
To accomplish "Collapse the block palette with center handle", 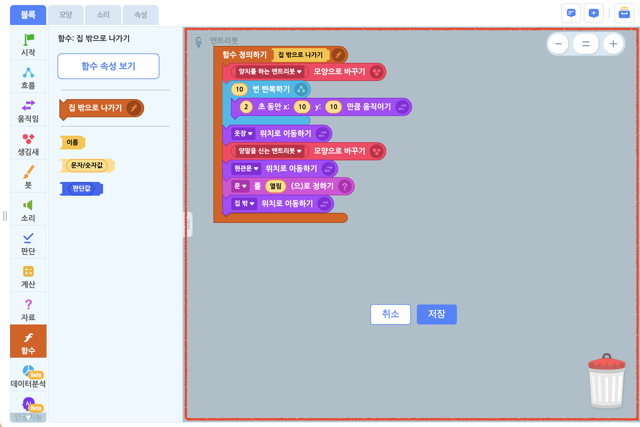I will pos(188,224).
